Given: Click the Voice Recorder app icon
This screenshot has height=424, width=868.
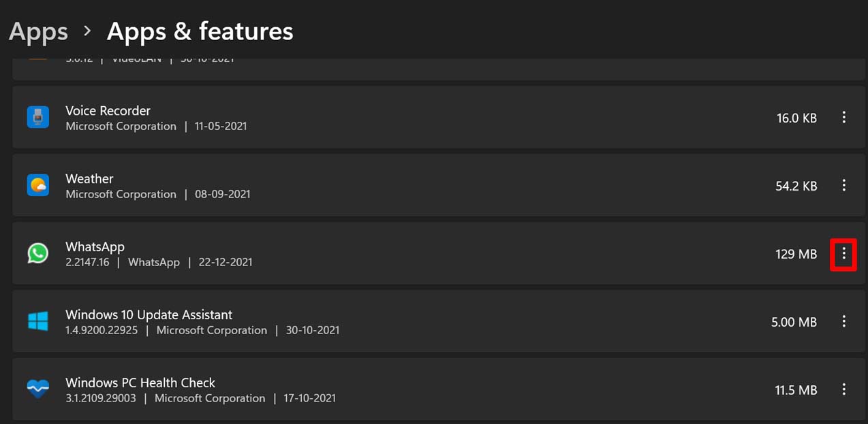Looking at the screenshot, I should click(38, 117).
